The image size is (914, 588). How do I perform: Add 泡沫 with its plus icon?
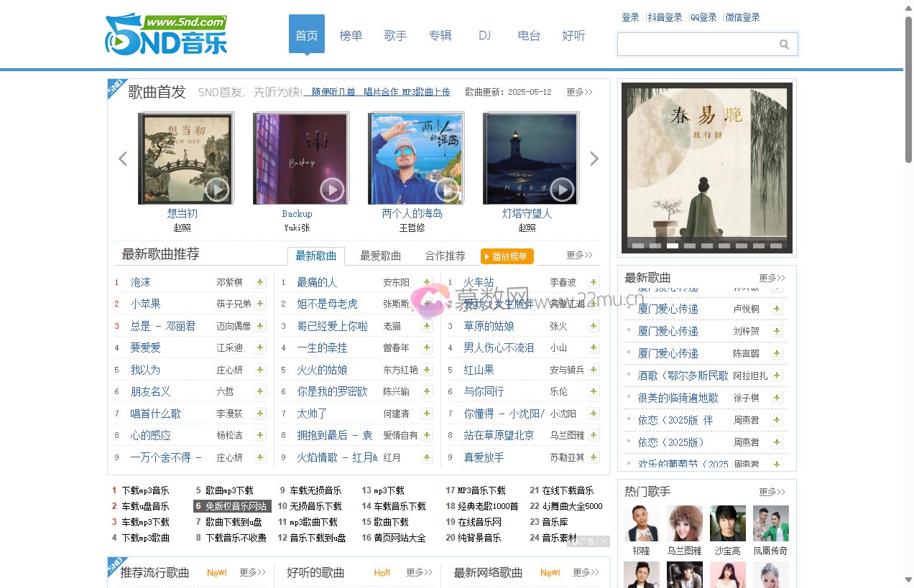point(260,282)
